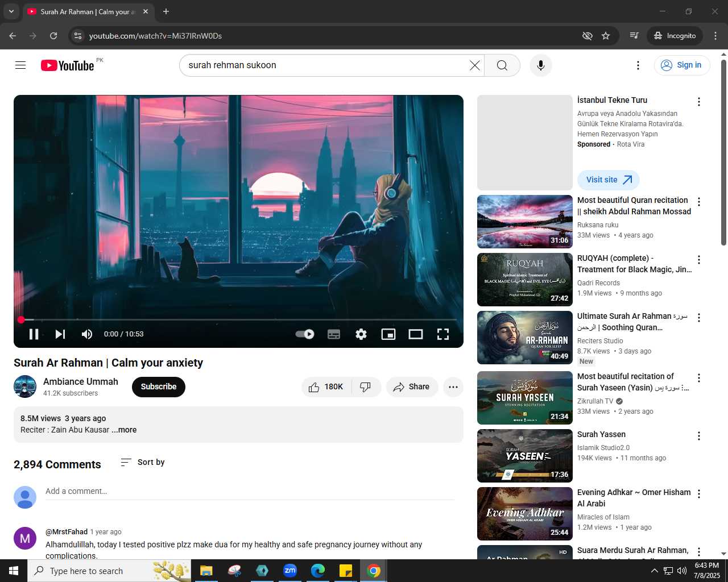
Task: Open options for Surah Yassen video
Action: [699, 436]
